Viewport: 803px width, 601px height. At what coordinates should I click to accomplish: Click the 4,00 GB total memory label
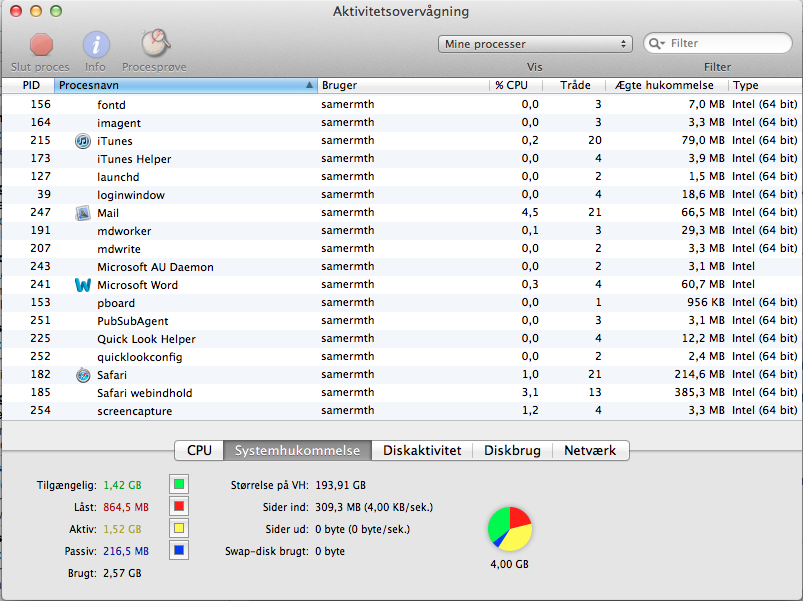tap(510, 564)
